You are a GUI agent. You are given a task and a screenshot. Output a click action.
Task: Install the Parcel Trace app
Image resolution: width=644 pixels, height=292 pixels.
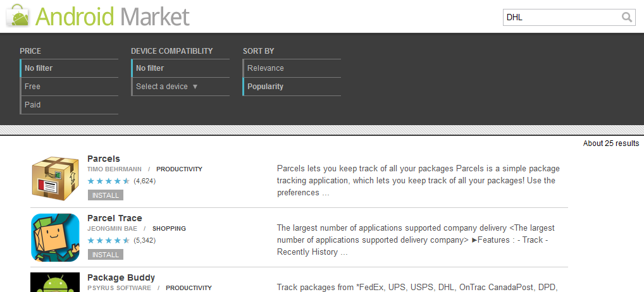106,255
